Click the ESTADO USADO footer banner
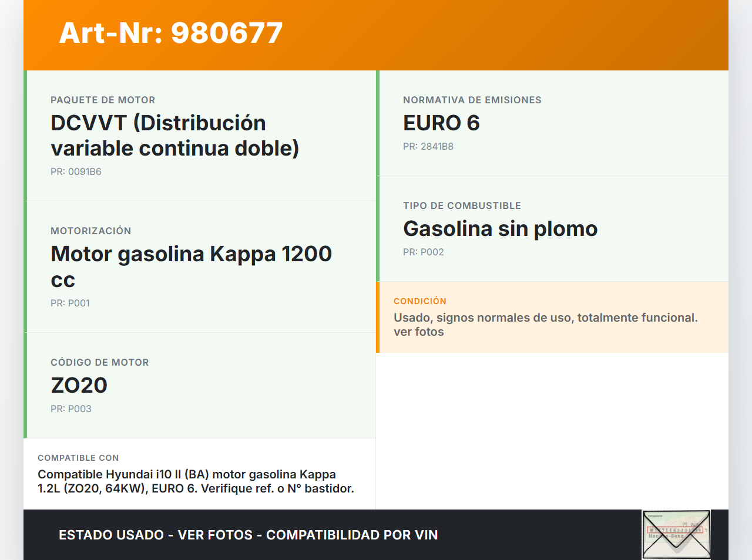This screenshot has width=752, height=560. coord(247,535)
